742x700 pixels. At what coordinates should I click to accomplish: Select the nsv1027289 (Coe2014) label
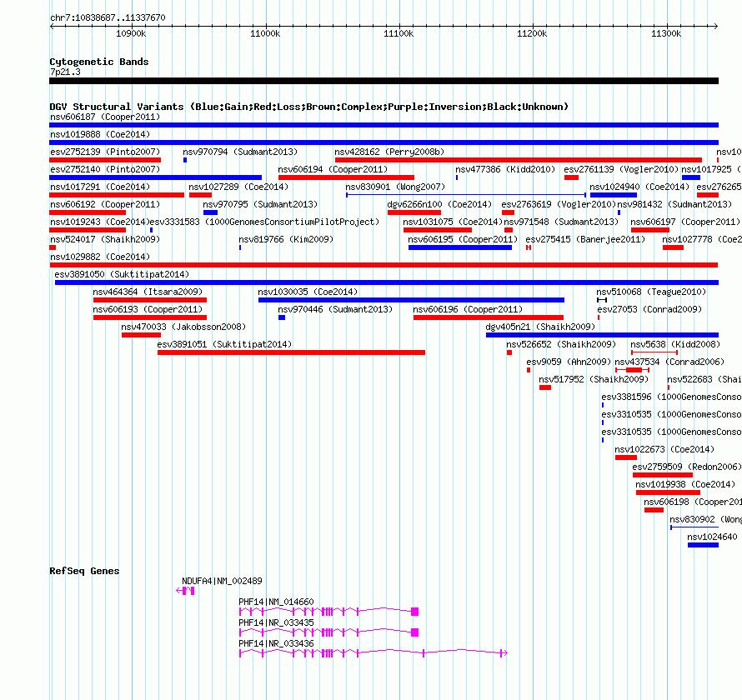[x=238, y=187]
